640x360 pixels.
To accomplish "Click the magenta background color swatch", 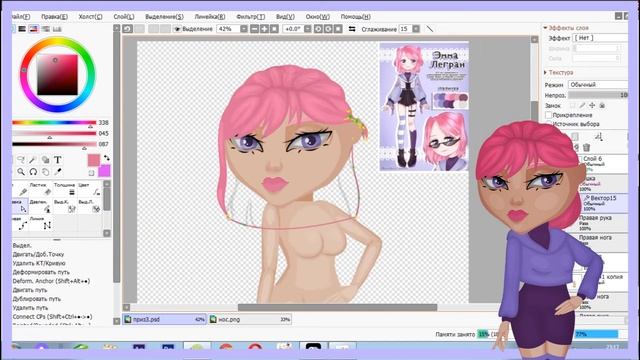I will tap(104, 171).
